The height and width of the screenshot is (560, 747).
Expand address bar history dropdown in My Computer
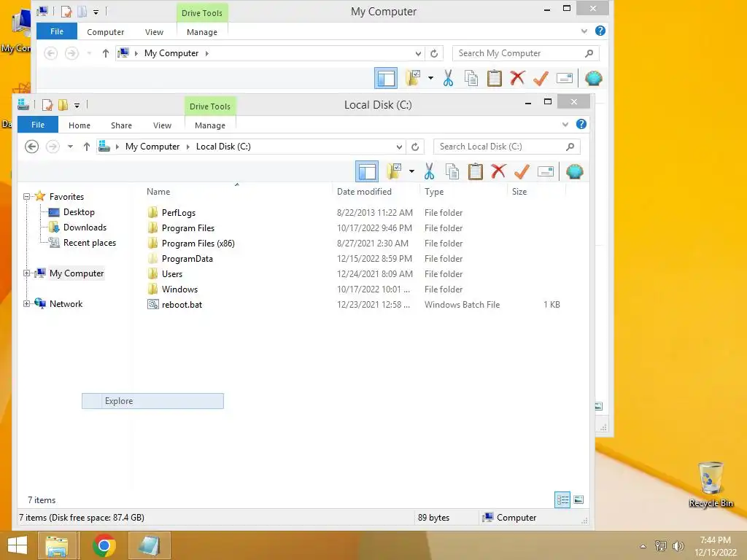(418, 53)
